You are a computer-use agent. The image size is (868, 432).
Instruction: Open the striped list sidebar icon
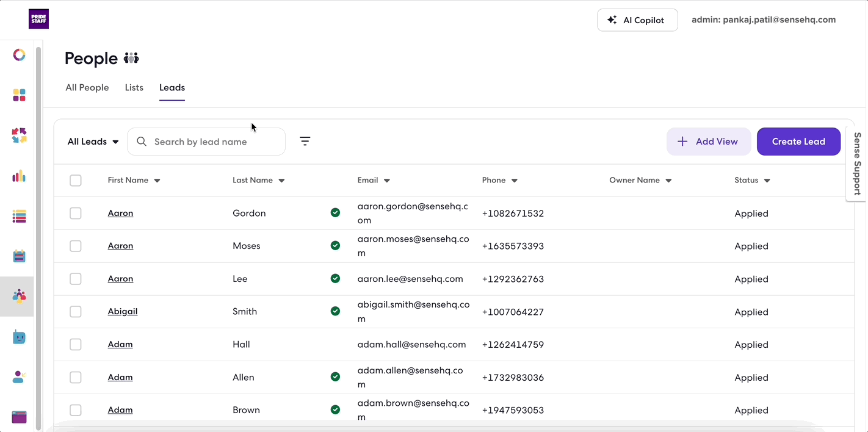(x=19, y=216)
